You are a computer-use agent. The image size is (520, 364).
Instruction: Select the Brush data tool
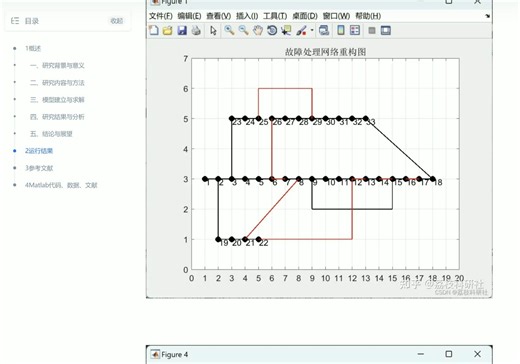tap(301, 31)
